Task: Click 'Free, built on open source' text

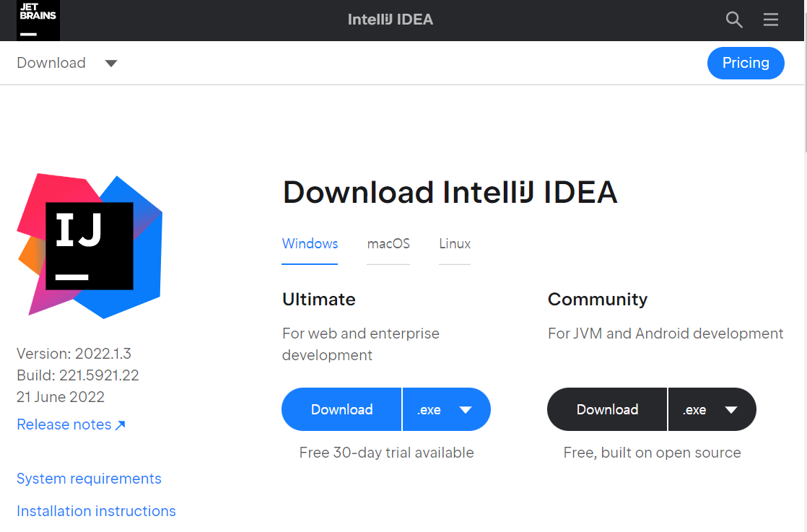Action: [652, 453]
